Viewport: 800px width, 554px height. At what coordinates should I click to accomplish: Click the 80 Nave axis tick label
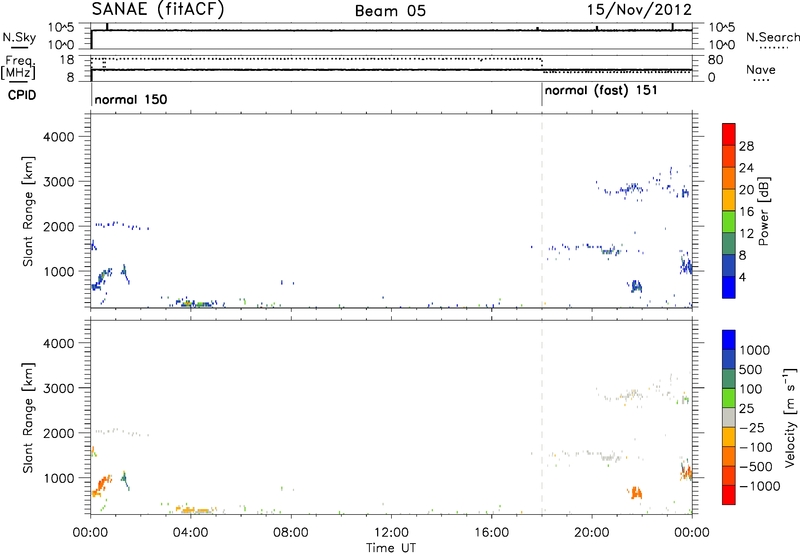coord(716,60)
